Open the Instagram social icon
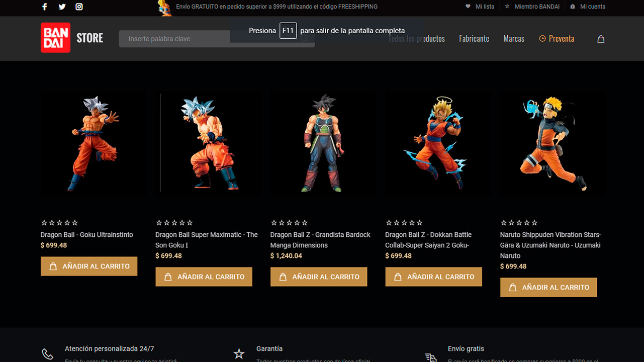This screenshot has width=644, height=362. [79, 7]
